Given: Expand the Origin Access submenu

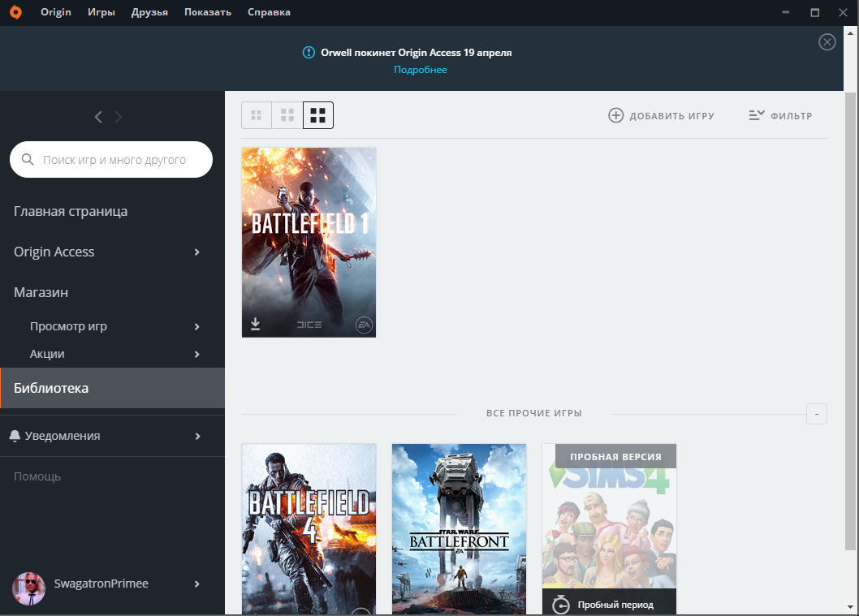Looking at the screenshot, I should pyautogui.click(x=196, y=252).
